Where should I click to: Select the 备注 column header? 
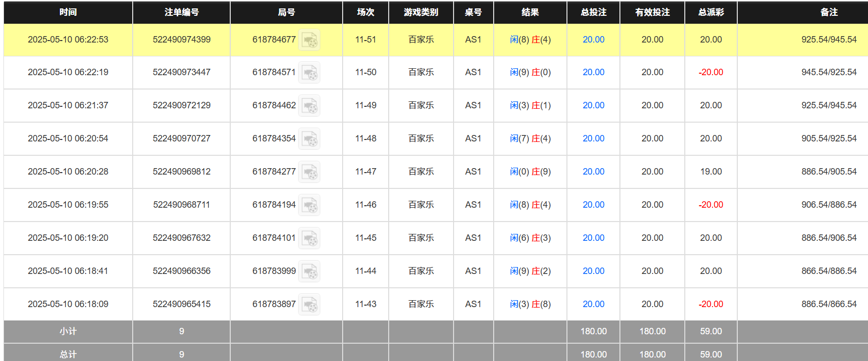pos(828,12)
